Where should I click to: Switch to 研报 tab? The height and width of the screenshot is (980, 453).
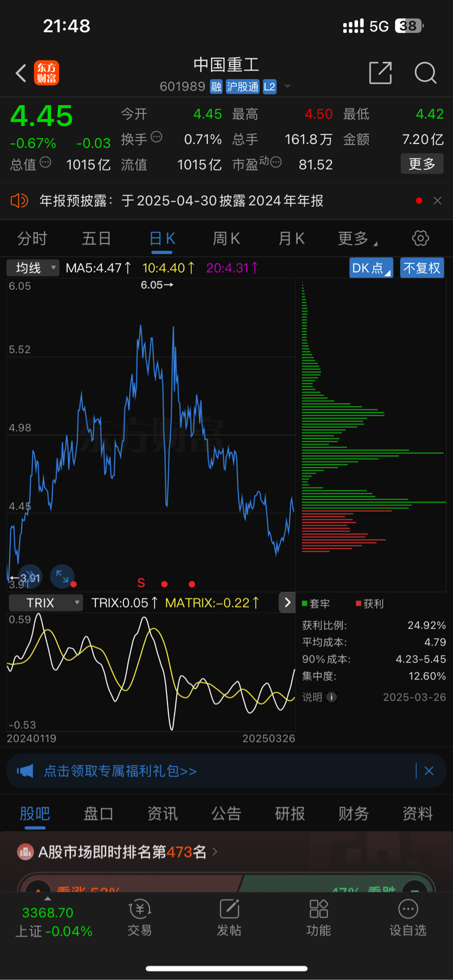(290, 814)
